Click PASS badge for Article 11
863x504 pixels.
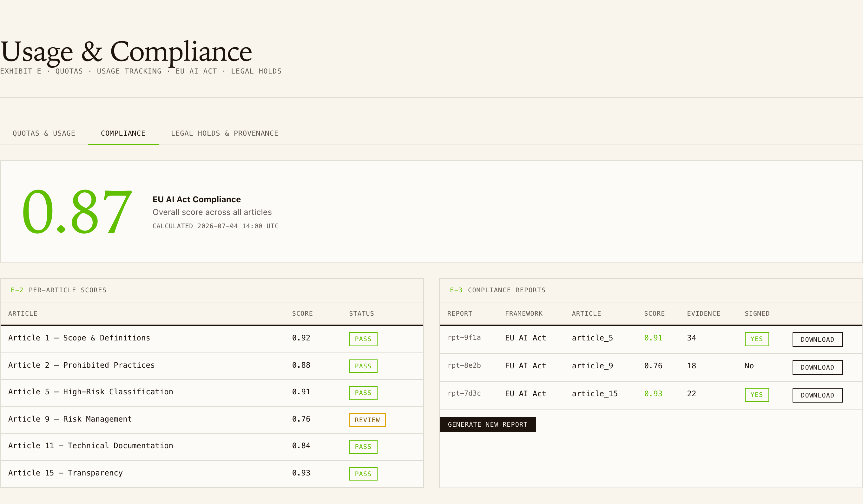(x=363, y=447)
